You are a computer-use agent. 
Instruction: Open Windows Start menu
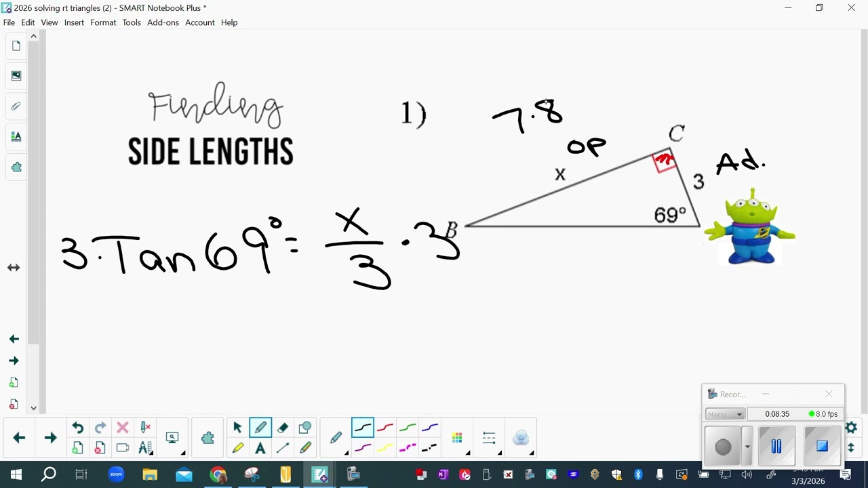[x=16, y=474]
